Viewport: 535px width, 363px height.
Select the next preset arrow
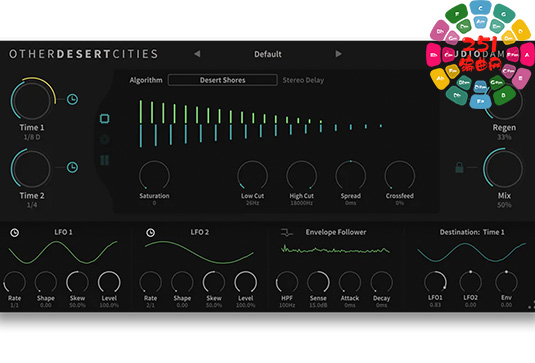338,54
